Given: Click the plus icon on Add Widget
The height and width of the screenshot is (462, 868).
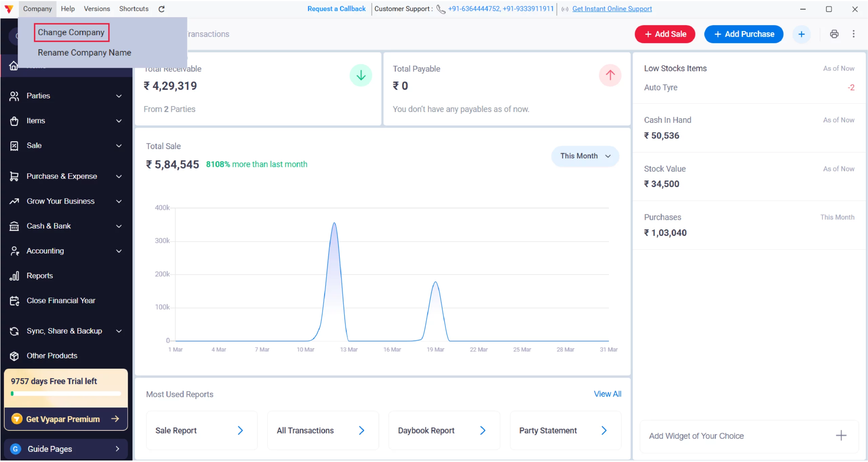Looking at the screenshot, I should [x=841, y=436].
